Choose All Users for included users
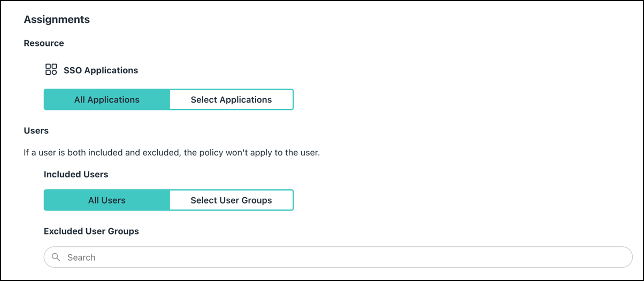Image resolution: width=644 pixels, height=281 pixels. coord(107,200)
